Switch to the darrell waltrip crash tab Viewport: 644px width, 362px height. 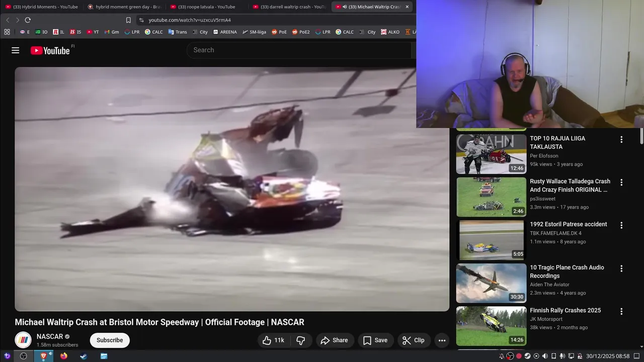point(289,7)
